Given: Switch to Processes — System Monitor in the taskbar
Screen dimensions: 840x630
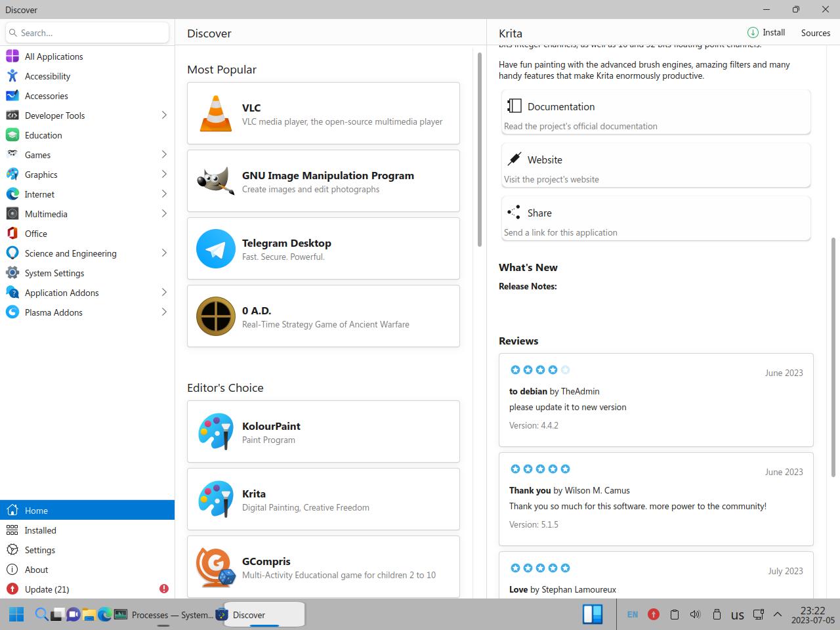Looking at the screenshot, I should click(x=164, y=615).
